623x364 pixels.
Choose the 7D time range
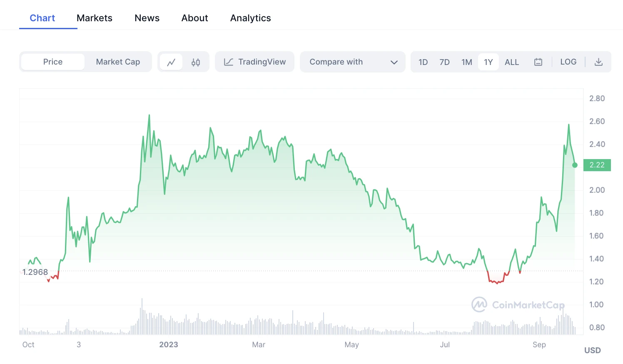pos(444,62)
